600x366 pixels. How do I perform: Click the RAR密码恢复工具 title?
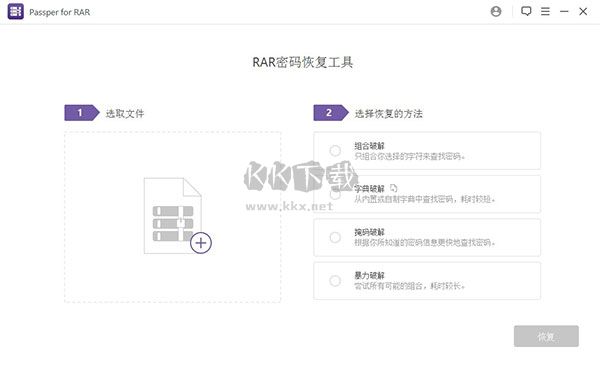coord(303,62)
